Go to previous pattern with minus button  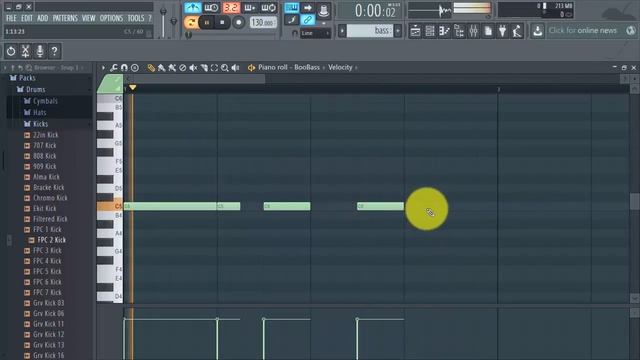[342, 31]
